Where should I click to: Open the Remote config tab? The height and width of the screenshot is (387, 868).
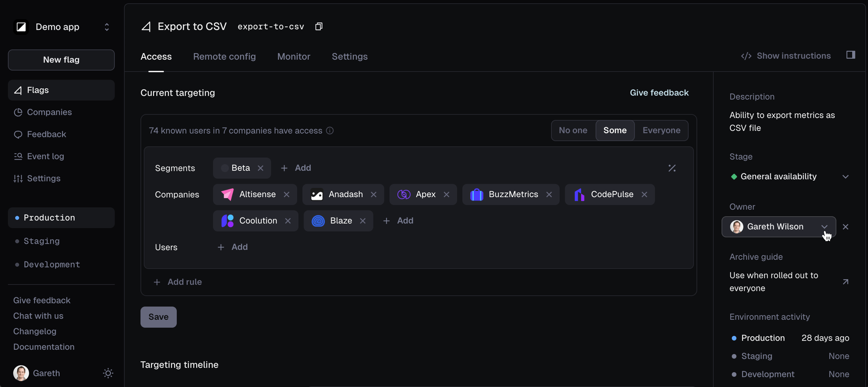(224, 56)
